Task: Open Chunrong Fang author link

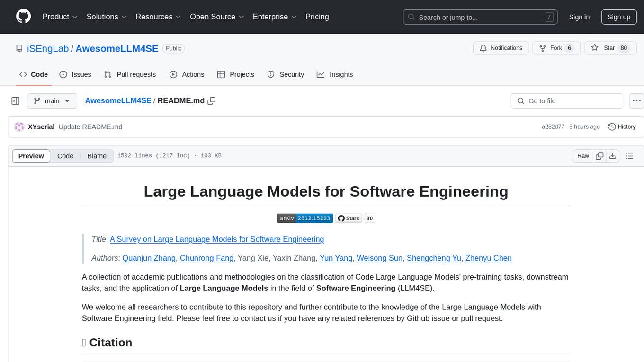Action: point(206,258)
